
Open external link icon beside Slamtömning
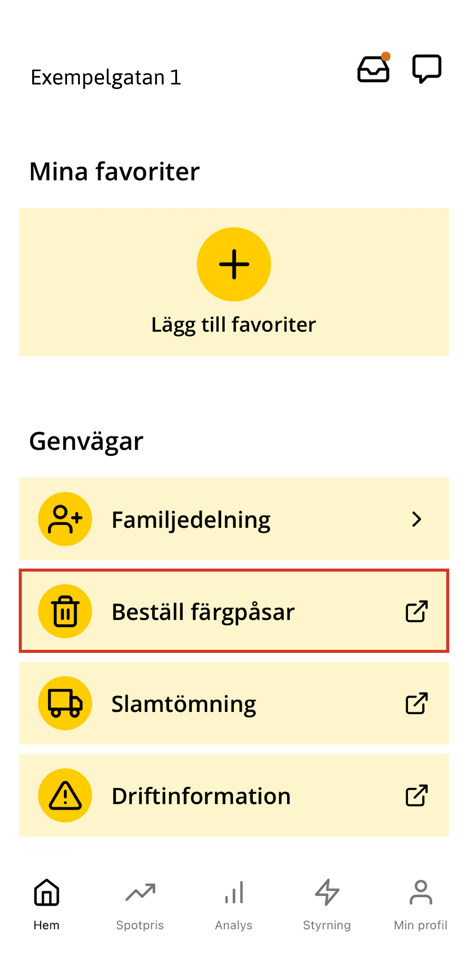point(417,703)
